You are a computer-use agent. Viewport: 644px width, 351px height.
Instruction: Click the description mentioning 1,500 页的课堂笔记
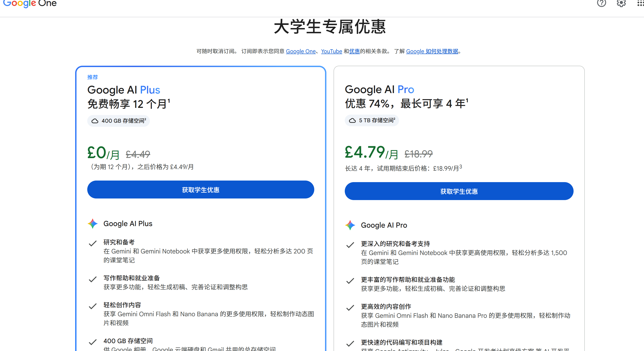(464, 257)
